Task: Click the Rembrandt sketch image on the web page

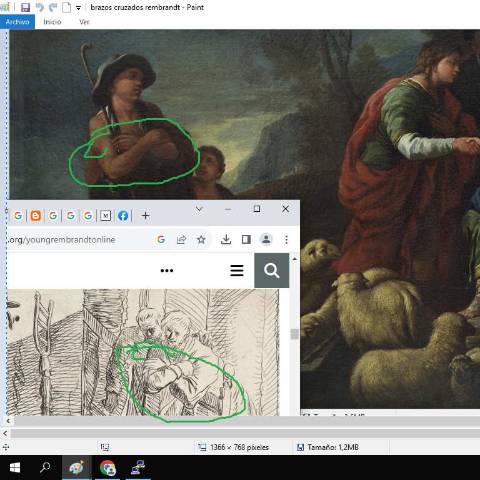Action: click(143, 352)
